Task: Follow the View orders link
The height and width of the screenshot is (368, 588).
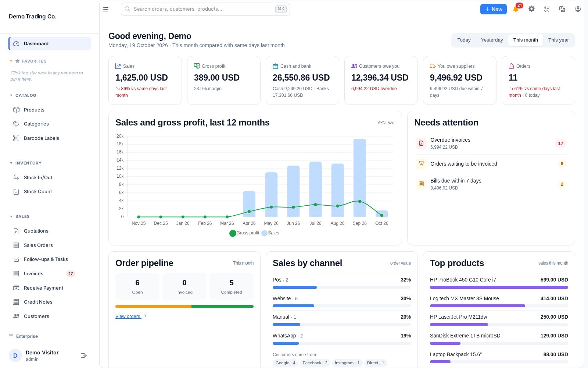Action: click(x=131, y=316)
